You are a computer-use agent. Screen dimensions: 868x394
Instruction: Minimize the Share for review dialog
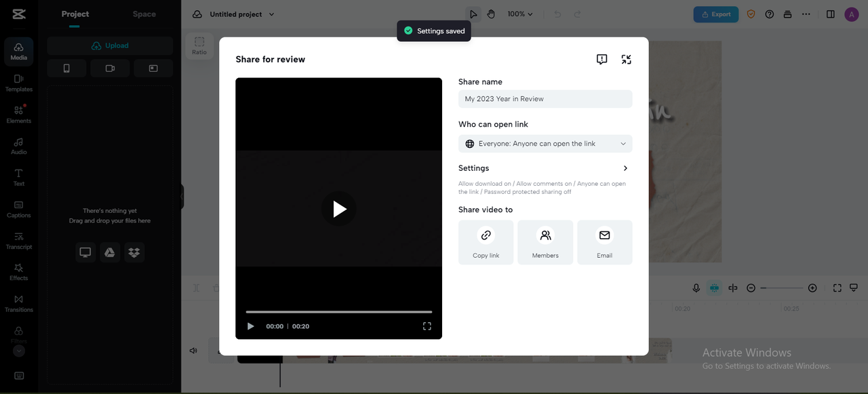click(627, 60)
